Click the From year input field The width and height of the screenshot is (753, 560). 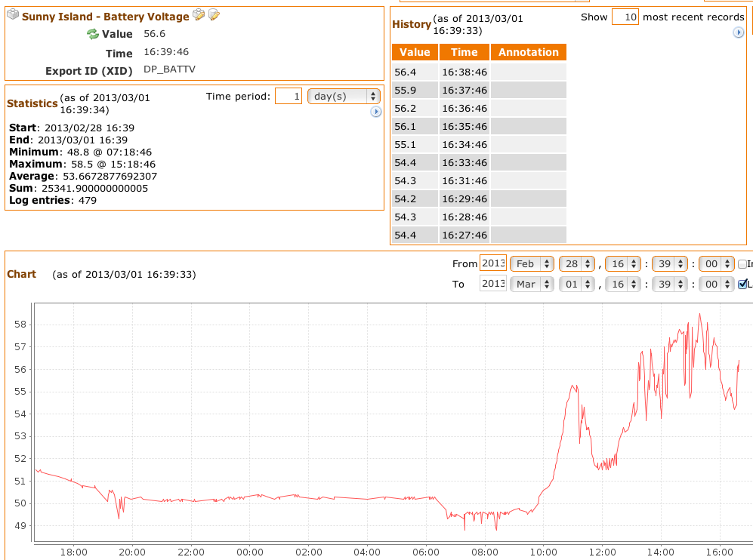point(493,263)
